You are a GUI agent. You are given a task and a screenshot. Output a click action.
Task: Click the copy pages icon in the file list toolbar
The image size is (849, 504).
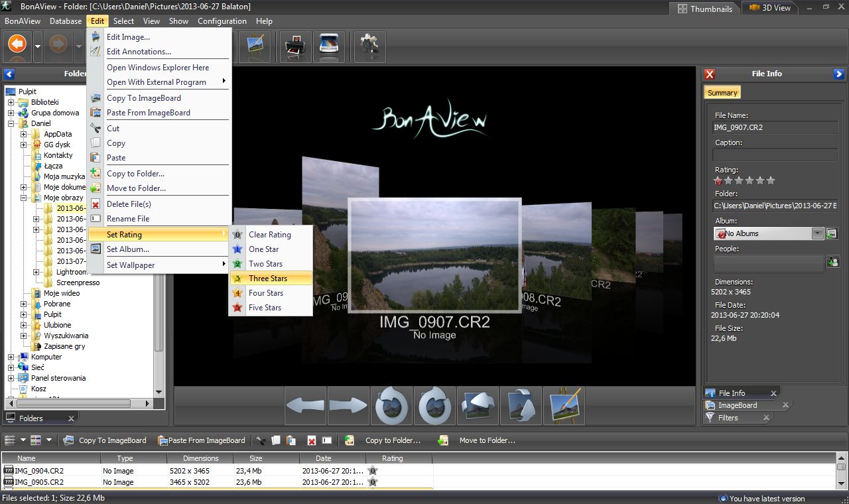(x=276, y=440)
